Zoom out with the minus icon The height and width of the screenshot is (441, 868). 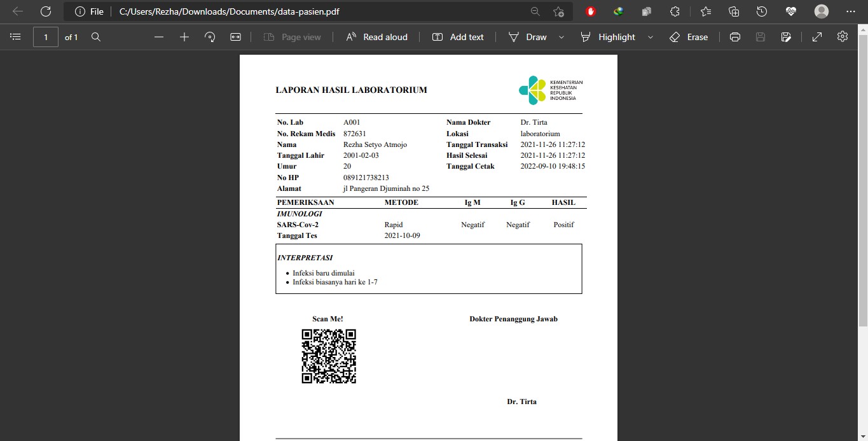tap(159, 37)
